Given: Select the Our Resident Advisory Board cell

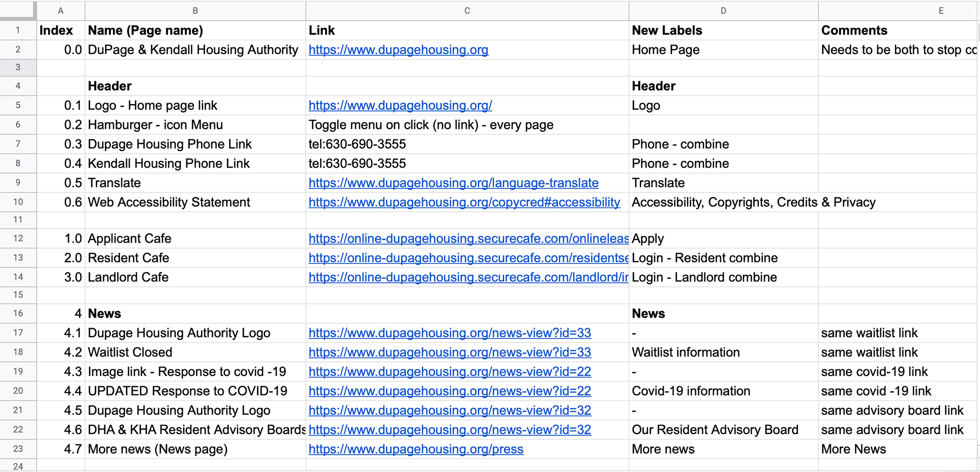Looking at the screenshot, I should (724, 431).
